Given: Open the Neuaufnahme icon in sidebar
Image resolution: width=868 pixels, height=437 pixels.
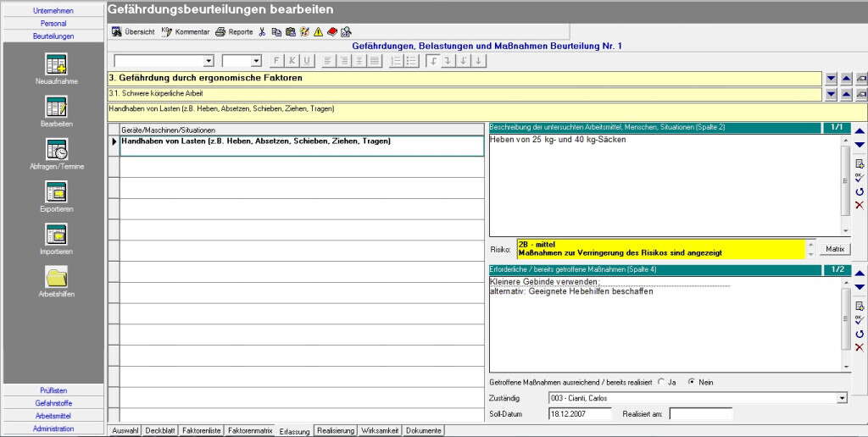Looking at the screenshot, I should coord(56,64).
